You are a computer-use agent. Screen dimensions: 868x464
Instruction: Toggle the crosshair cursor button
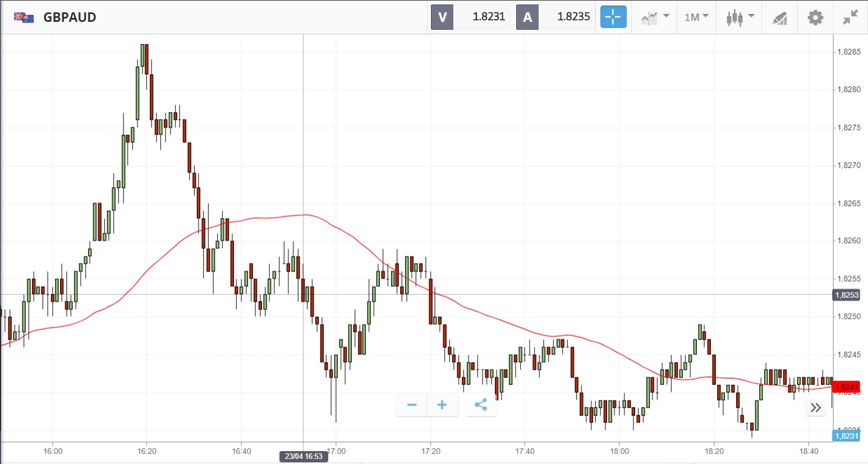point(613,17)
